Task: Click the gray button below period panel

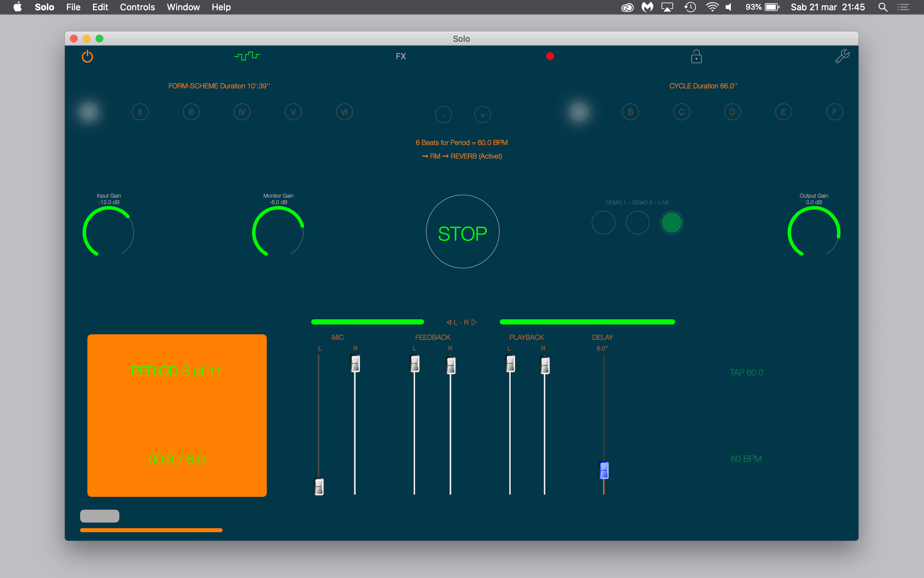Action: [x=100, y=516]
